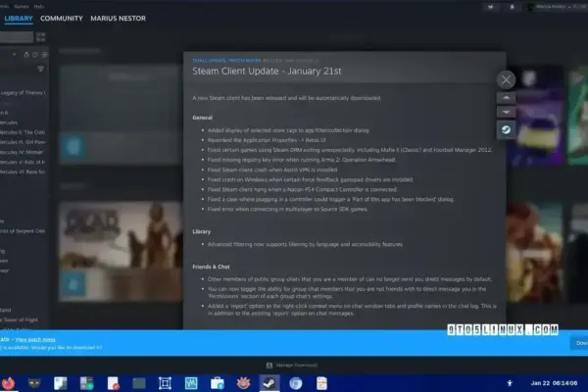Launch Firefox from the taskbar
588x392 pixels.
click(8, 383)
